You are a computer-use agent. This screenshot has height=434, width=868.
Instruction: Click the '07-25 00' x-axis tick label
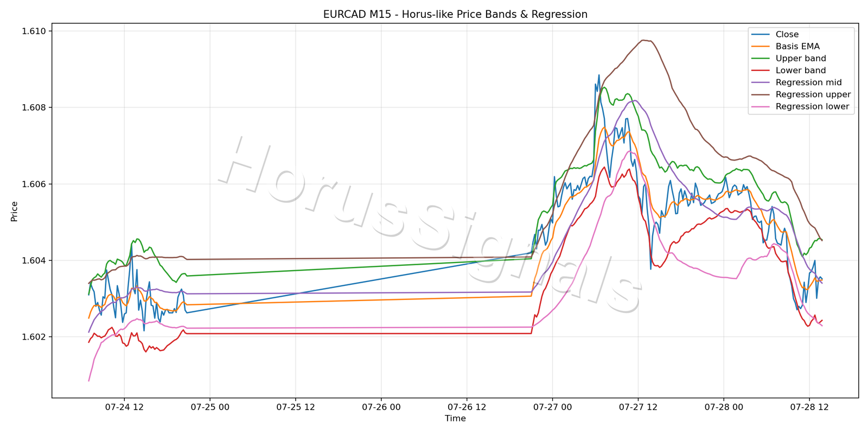point(210,407)
